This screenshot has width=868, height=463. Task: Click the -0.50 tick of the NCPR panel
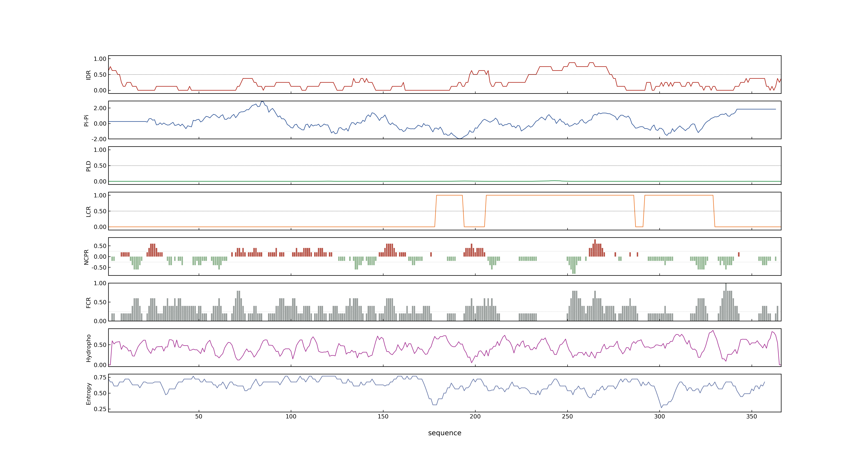(x=99, y=268)
